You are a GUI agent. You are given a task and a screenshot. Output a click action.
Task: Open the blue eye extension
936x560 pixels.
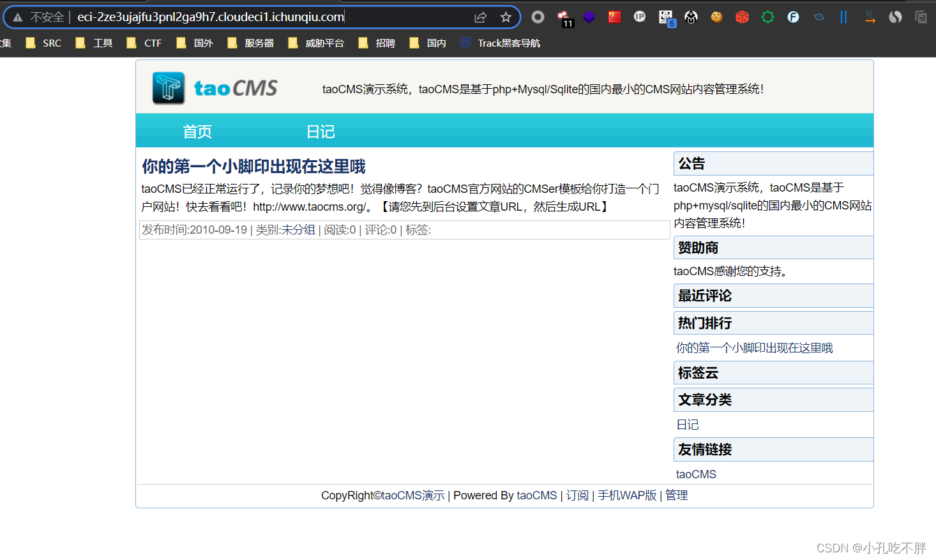click(x=819, y=17)
